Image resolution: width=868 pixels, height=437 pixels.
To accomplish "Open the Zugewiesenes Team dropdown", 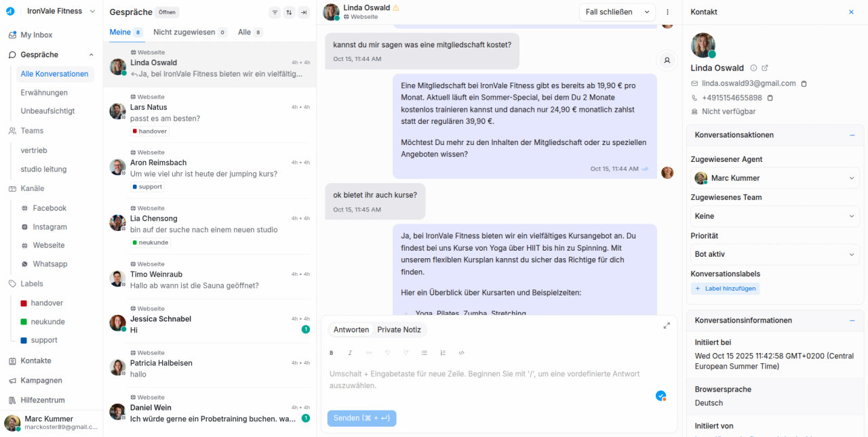I will (x=774, y=215).
